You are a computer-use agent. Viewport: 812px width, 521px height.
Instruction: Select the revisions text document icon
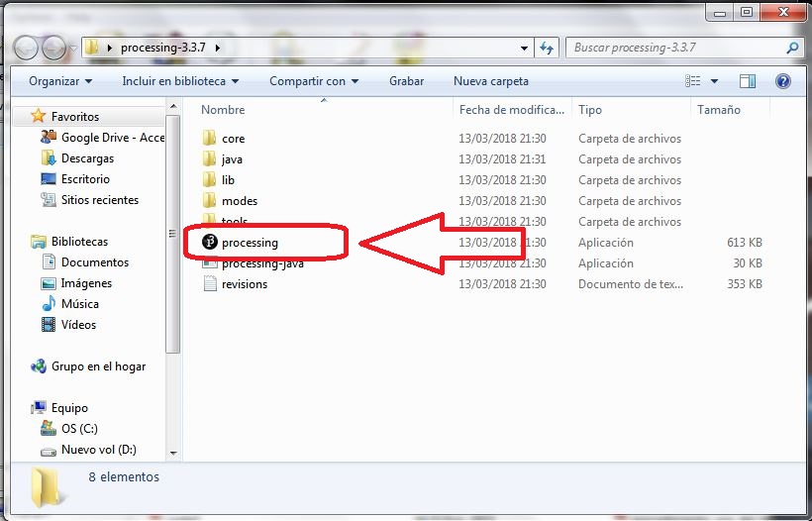click(x=210, y=284)
